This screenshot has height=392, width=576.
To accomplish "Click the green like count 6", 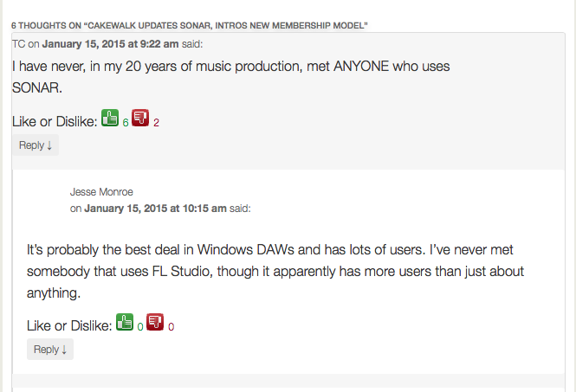I will [x=126, y=123].
